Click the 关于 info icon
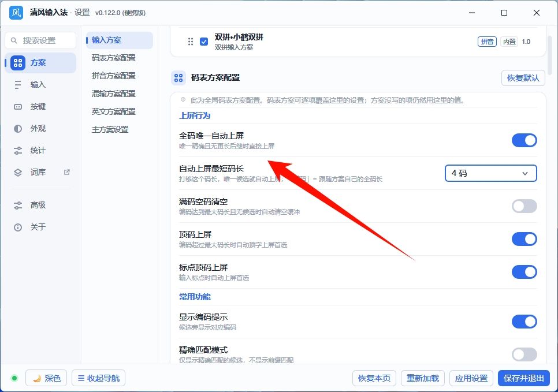 (x=18, y=227)
